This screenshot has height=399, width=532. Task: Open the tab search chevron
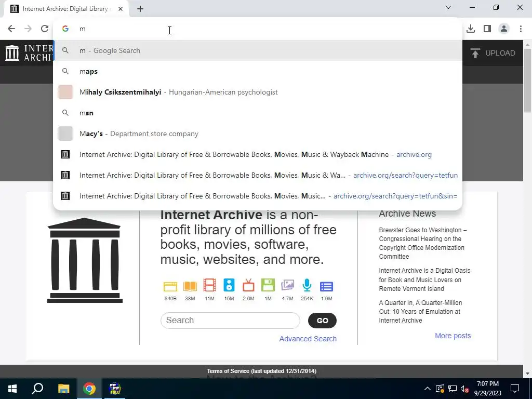point(448,7)
